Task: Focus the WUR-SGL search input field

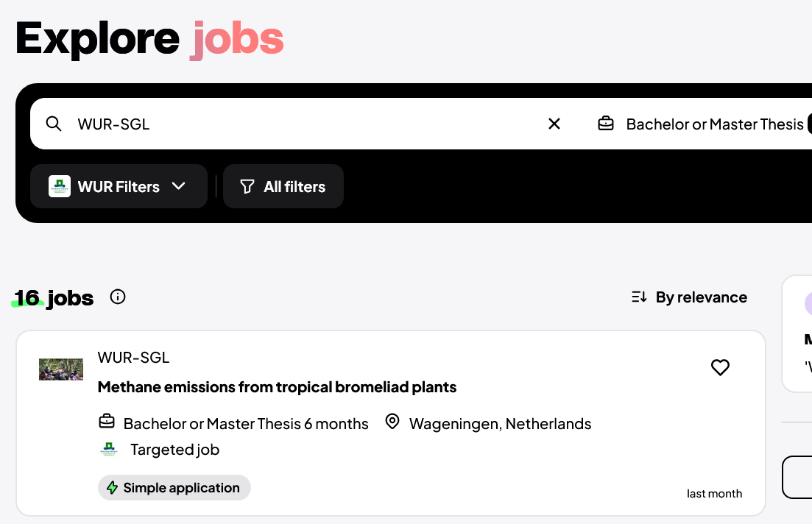Action: (294, 124)
